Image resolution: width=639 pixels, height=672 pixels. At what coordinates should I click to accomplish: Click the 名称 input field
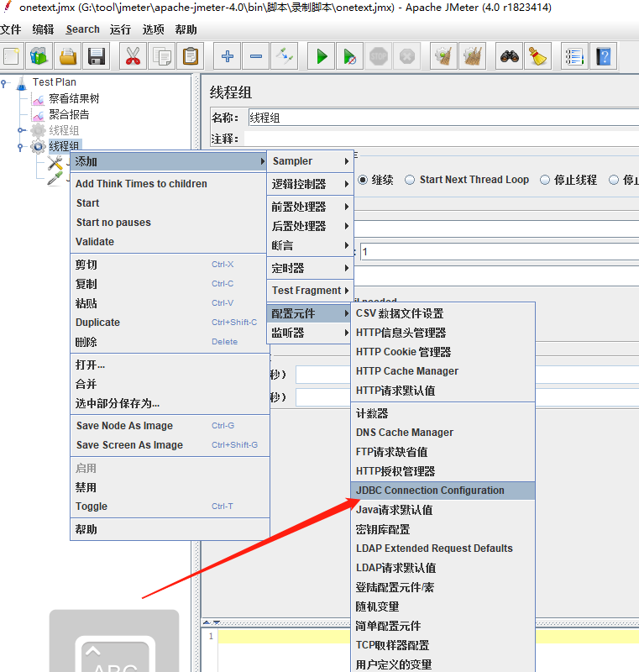pos(443,118)
